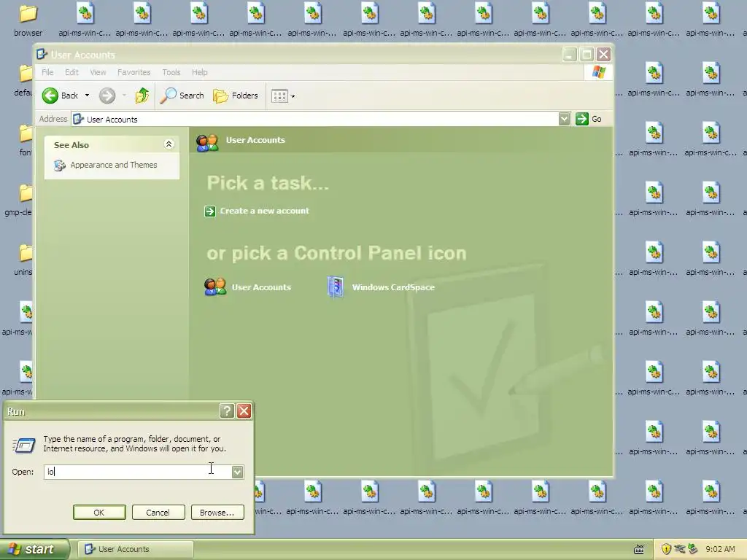This screenshot has height=560, width=747.
Task: Click the taskbar clock showing 9:02 AM
Action: point(720,549)
